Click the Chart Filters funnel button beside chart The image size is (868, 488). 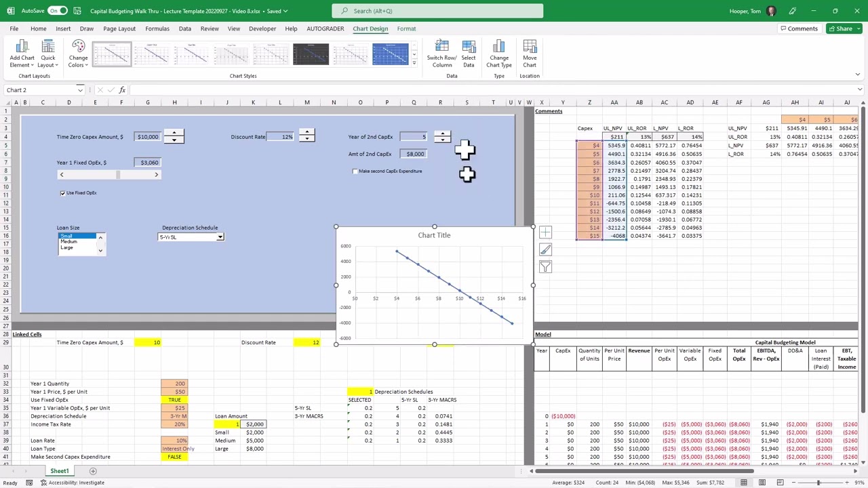click(x=545, y=267)
